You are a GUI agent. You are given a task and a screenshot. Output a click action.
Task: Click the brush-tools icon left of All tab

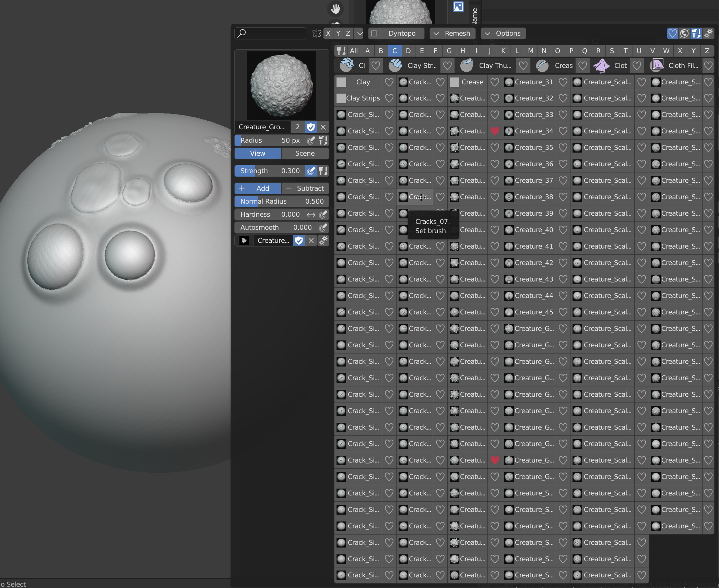(341, 51)
